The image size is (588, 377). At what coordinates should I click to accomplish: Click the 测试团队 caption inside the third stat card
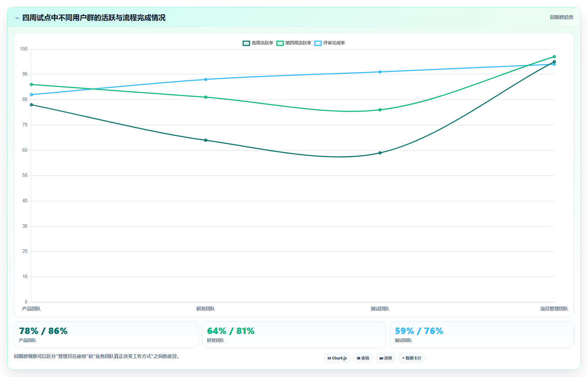(403, 340)
